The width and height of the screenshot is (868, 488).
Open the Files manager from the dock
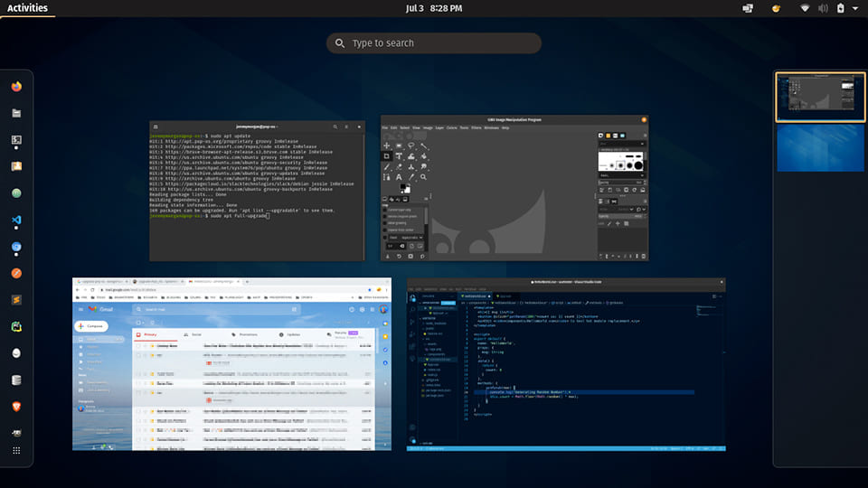pyautogui.click(x=16, y=113)
